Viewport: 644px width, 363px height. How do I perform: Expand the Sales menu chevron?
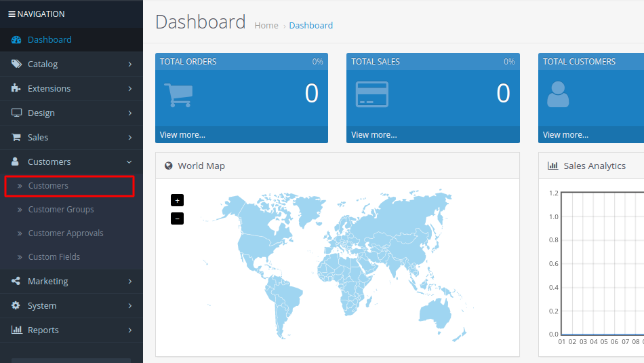coord(129,137)
